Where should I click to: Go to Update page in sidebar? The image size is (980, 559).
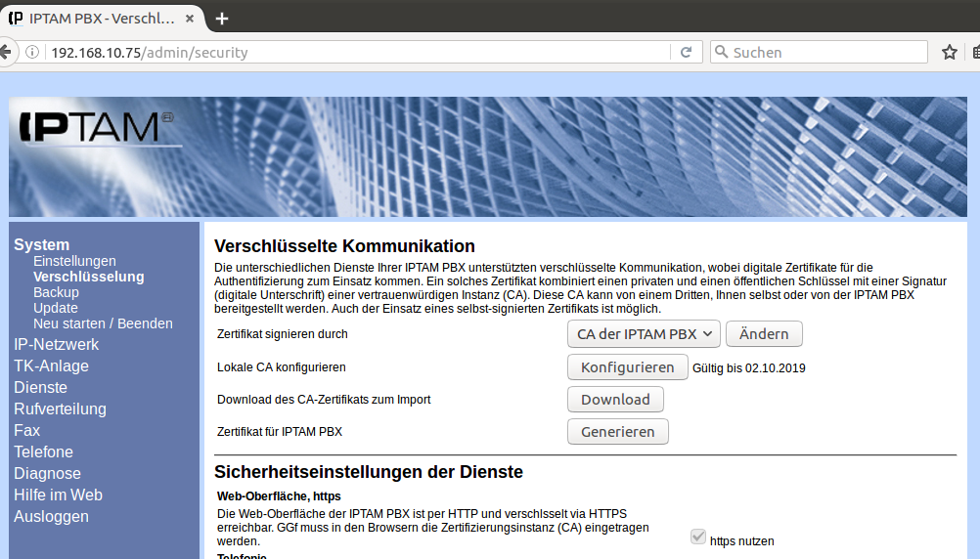click(x=55, y=308)
